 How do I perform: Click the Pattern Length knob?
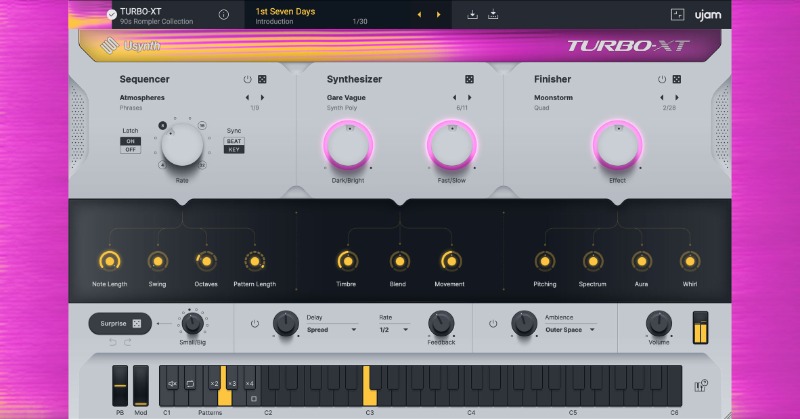255,261
